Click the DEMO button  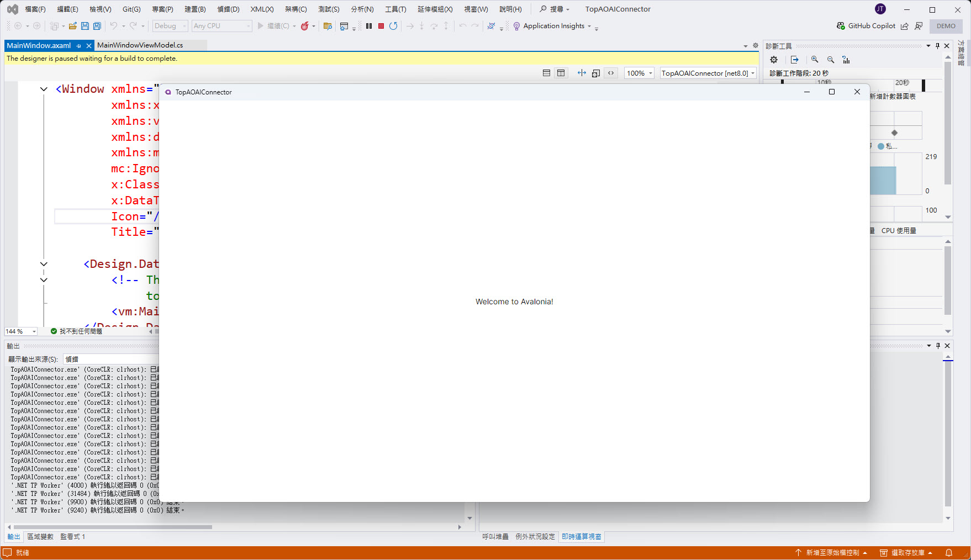pos(946,26)
